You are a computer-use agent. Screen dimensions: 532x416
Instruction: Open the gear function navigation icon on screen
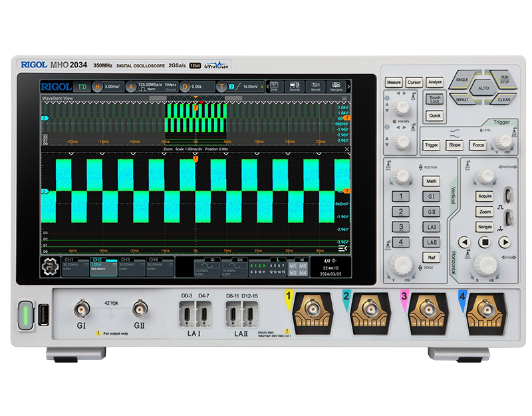[50, 266]
